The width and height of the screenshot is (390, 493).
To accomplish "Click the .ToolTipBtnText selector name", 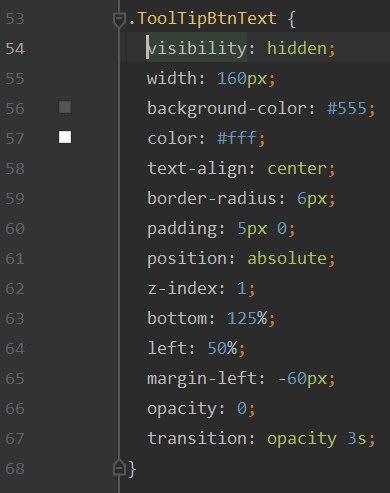I will [202, 19].
